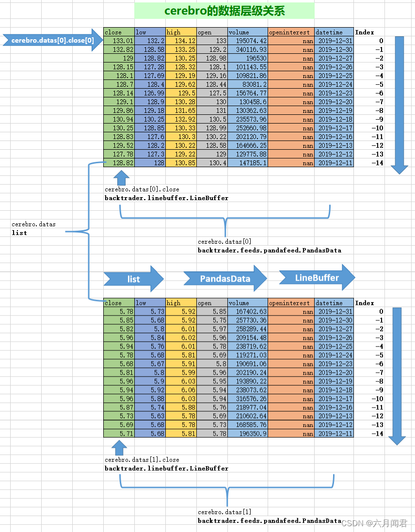
Task: Select the volume cell 167402.63
Action: click(x=248, y=312)
